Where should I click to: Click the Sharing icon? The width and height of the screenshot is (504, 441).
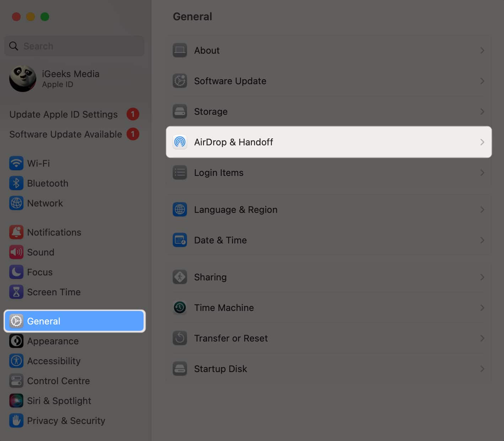[180, 277]
